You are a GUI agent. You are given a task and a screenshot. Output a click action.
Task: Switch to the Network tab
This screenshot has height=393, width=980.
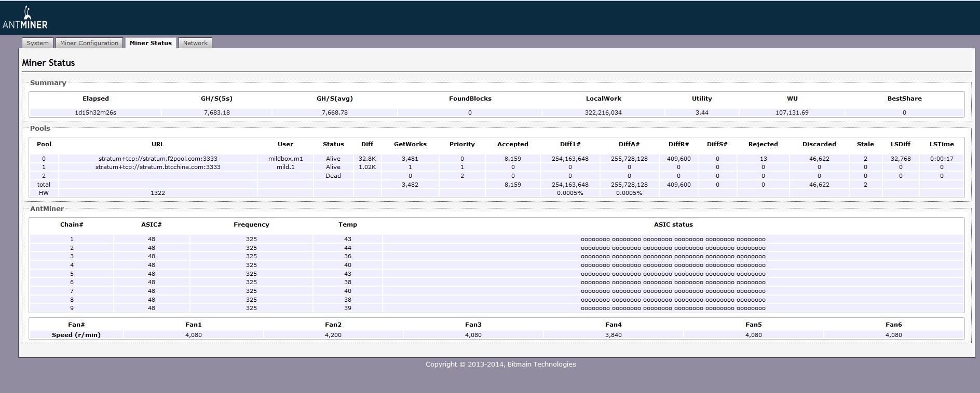[x=195, y=43]
